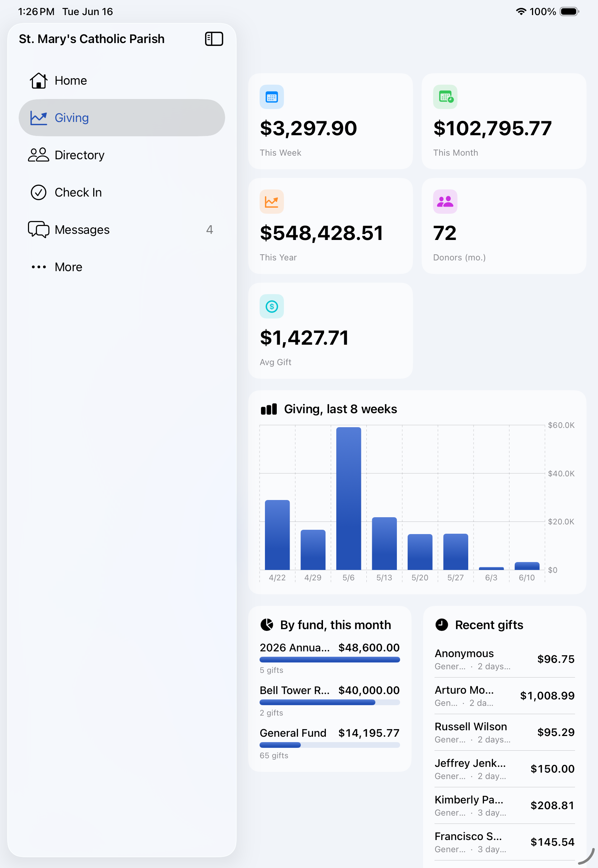Image resolution: width=598 pixels, height=868 pixels.
Task: Select the 5/20 bar in the chart
Action: pyautogui.click(x=420, y=552)
